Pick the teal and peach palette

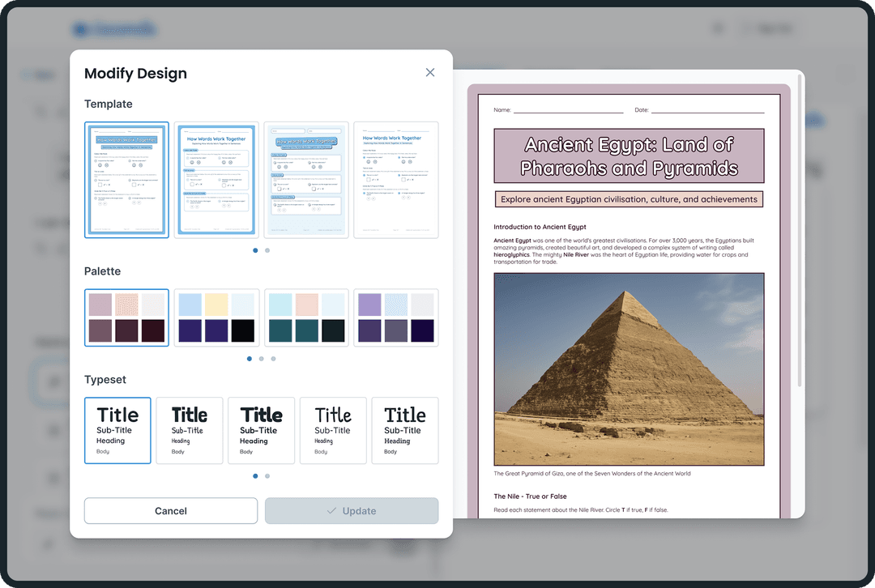[306, 317]
